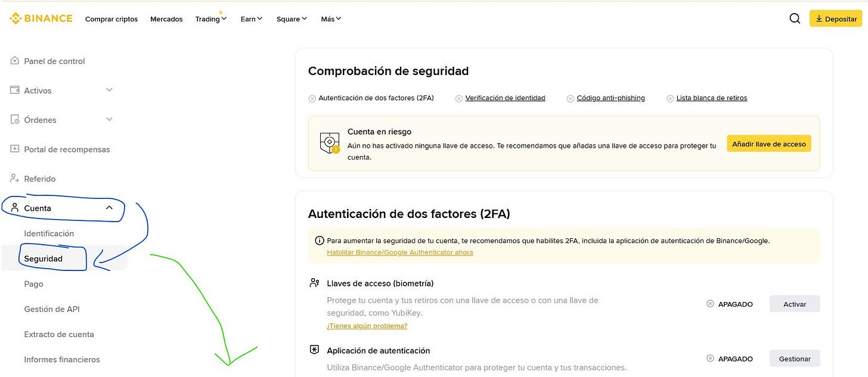Open the Trading dropdown menu
868x377 pixels.
[x=211, y=19]
